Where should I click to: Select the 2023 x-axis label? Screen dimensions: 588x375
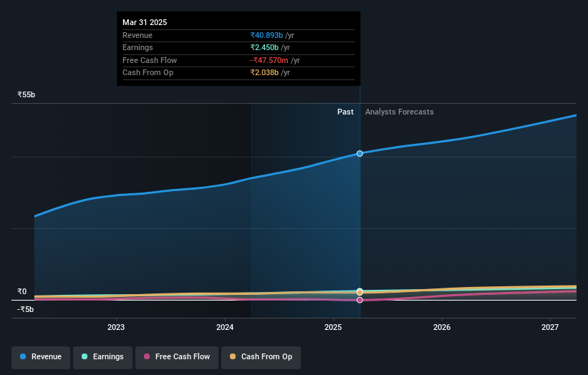(116, 327)
